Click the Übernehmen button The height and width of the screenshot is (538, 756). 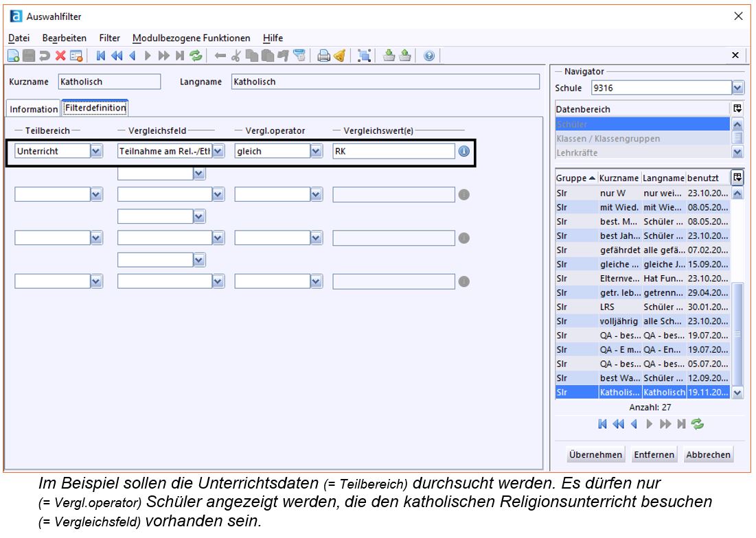pos(595,455)
